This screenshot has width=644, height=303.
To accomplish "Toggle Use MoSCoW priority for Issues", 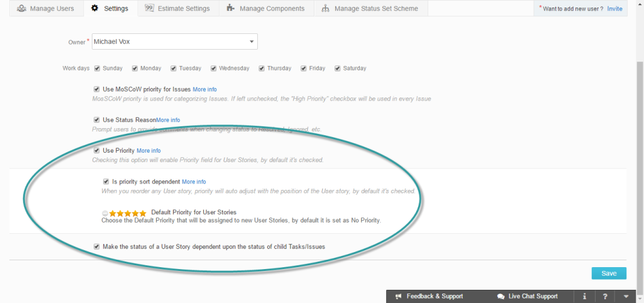I will click(97, 89).
